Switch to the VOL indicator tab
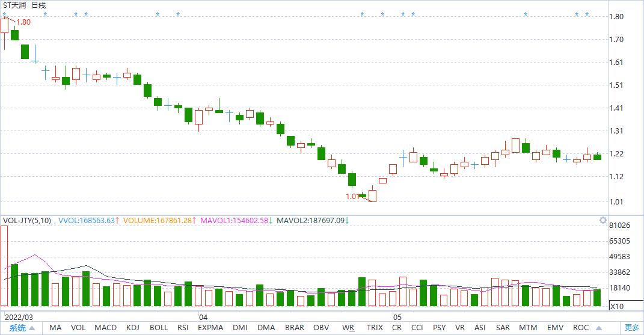 pos(78,328)
